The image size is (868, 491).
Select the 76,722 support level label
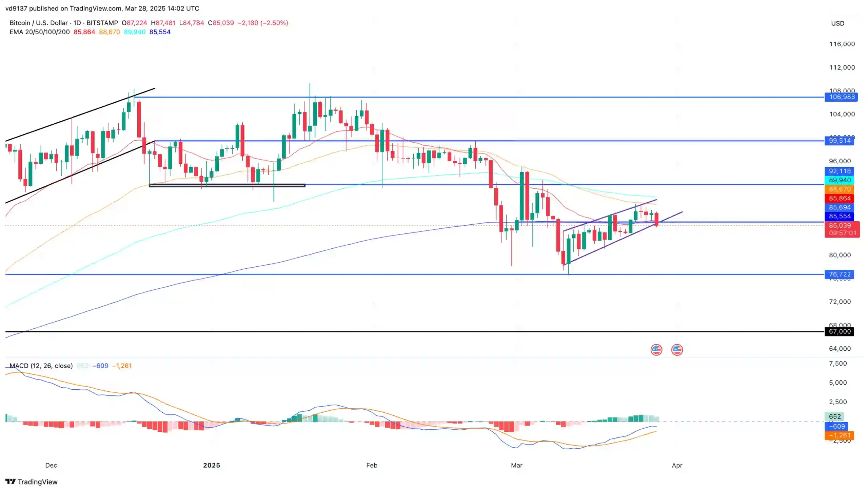click(x=839, y=274)
